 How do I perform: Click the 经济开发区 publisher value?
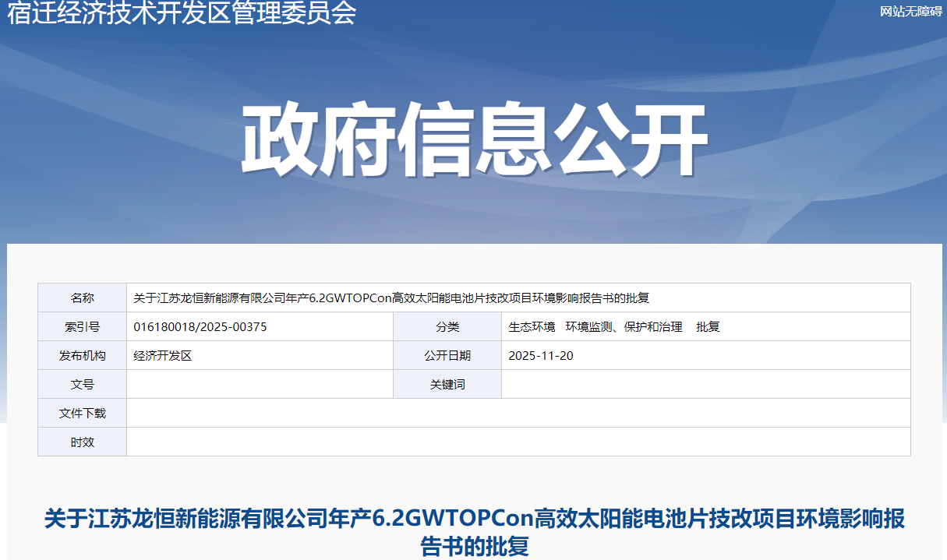click(162, 356)
